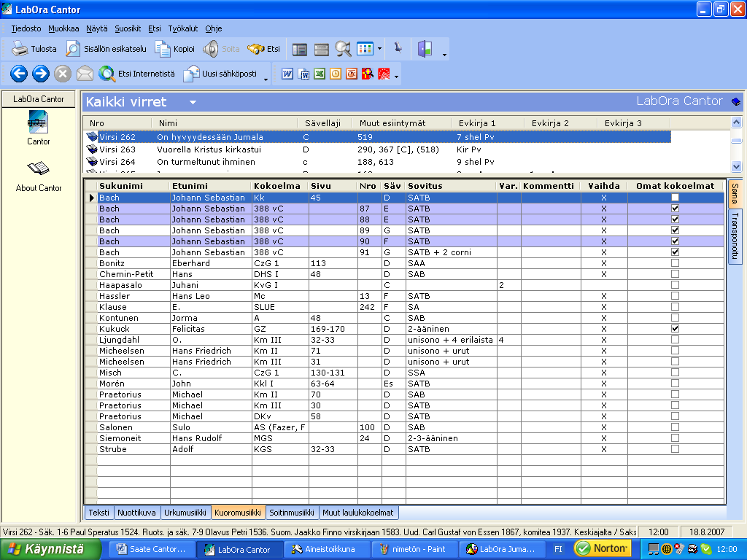Viewport: 747px width, 560px height.
Task: Go back with the blue left arrow
Action: tap(19, 74)
